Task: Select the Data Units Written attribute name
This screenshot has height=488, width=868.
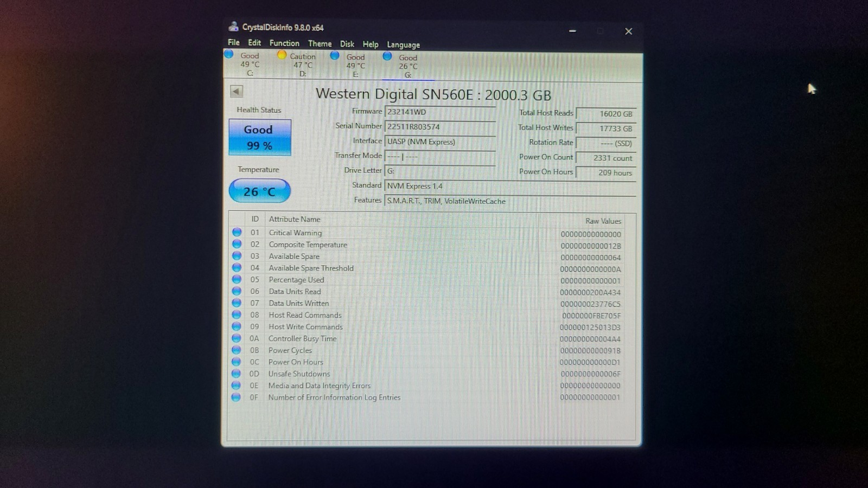Action: tap(299, 303)
